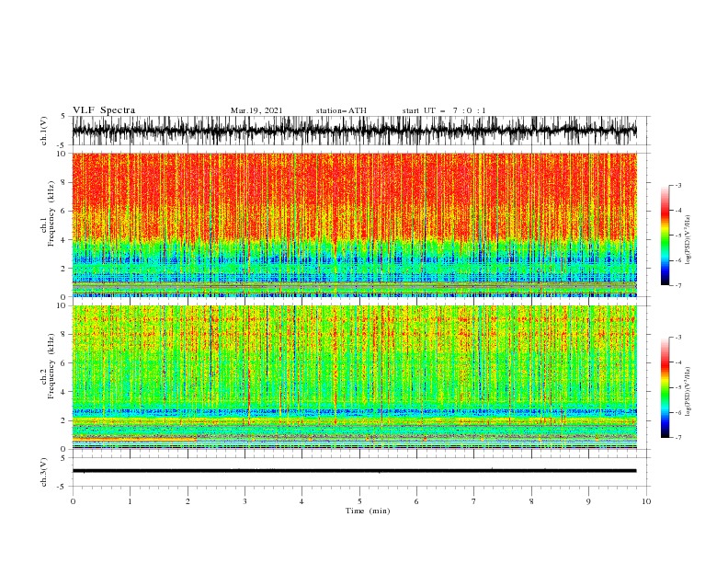Click the "-7" tick on lower color bar

coord(677,438)
